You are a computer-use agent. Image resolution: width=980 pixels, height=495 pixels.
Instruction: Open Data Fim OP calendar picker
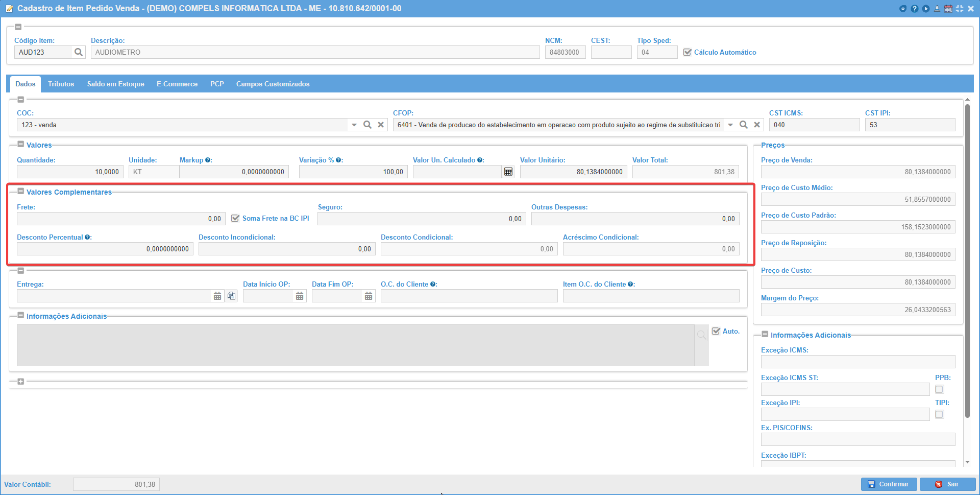369,296
